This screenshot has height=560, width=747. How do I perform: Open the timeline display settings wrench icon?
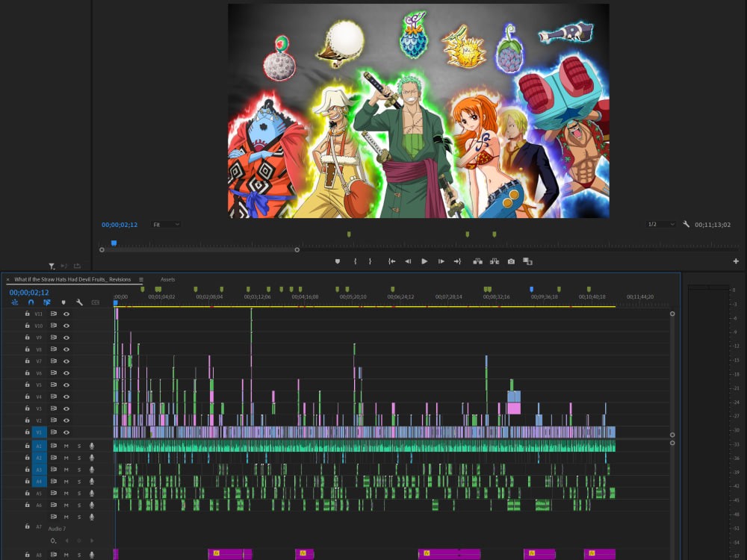click(78, 302)
